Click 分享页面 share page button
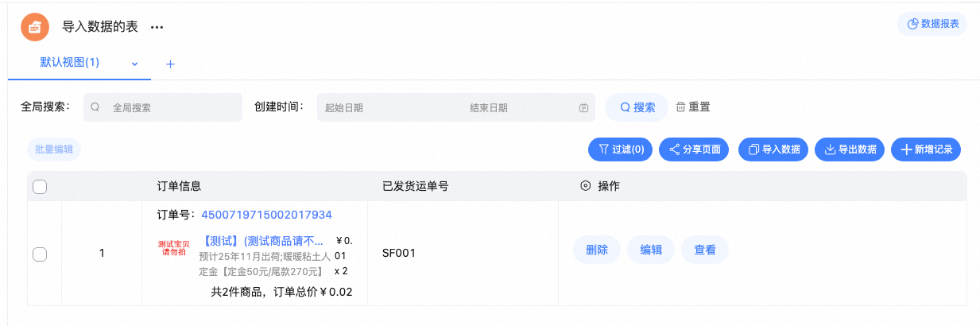 click(x=694, y=149)
